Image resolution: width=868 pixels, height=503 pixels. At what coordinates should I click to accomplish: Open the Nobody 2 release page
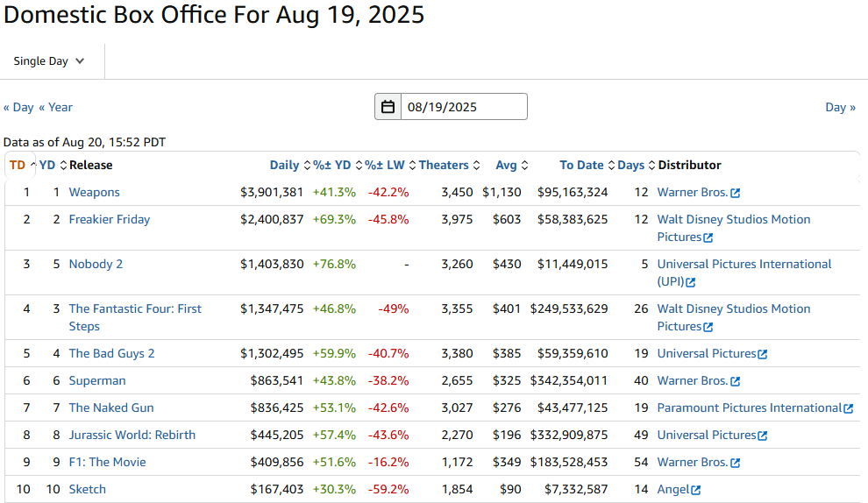[96, 264]
